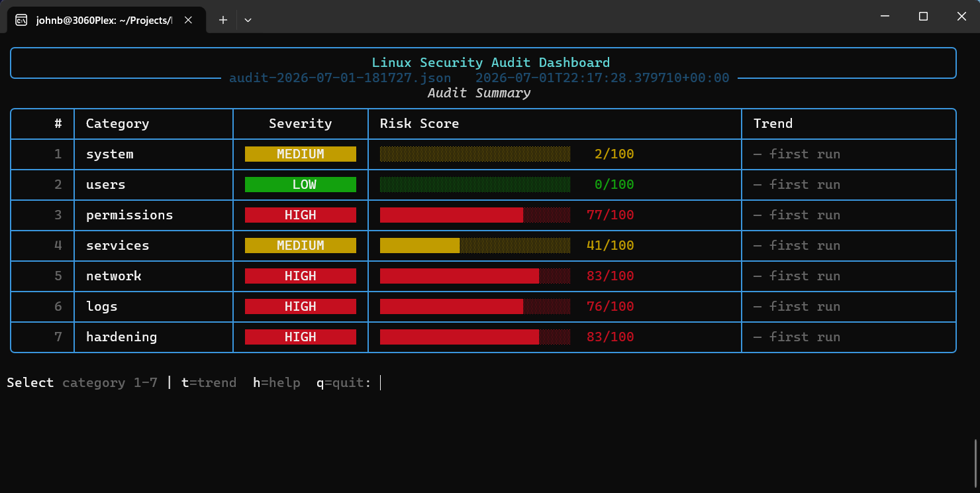Click first run trend in logs row

[797, 307]
